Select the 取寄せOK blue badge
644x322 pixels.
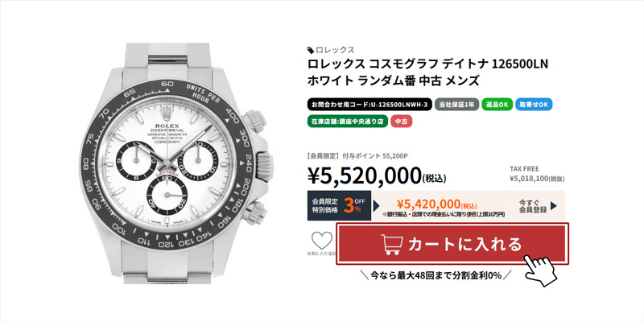tap(534, 105)
